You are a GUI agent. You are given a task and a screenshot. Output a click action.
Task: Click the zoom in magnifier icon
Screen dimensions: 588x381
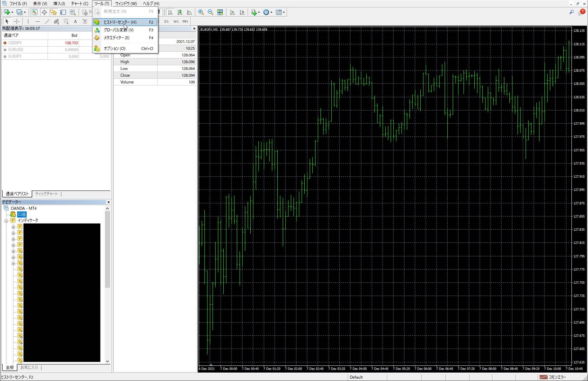point(201,12)
